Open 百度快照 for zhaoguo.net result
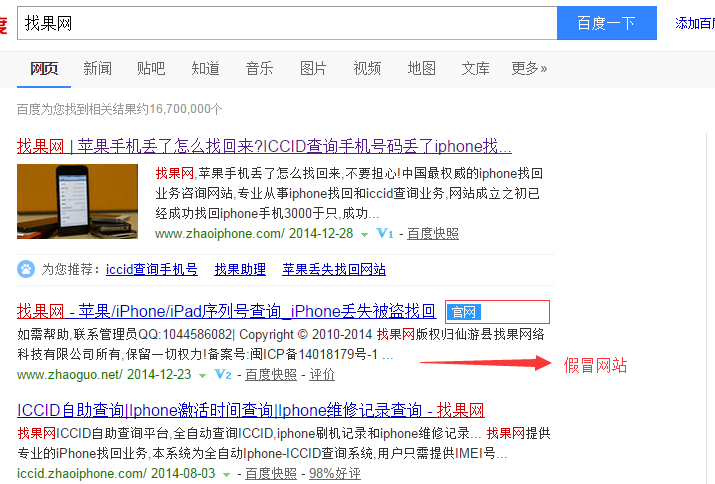 pos(271,375)
